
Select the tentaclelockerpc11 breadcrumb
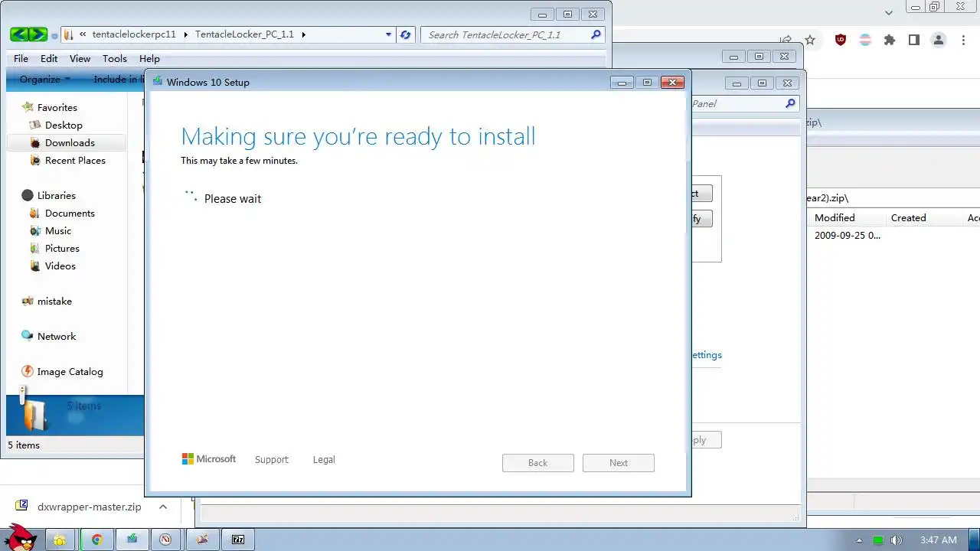(134, 34)
